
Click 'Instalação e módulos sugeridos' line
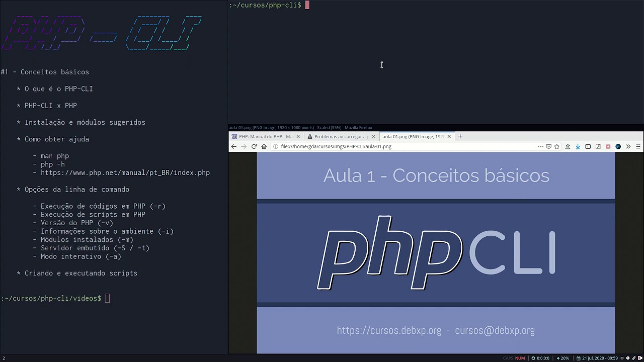(x=81, y=122)
